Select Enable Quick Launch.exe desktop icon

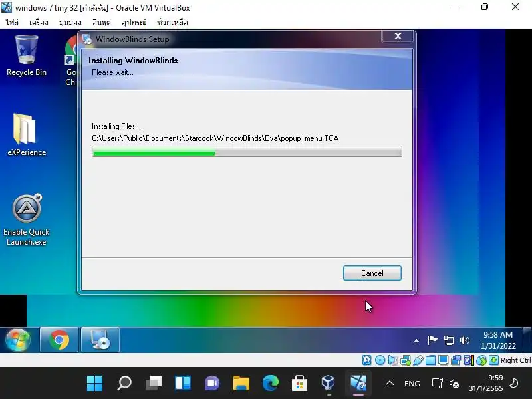pyautogui.click(x=27, y=220)
